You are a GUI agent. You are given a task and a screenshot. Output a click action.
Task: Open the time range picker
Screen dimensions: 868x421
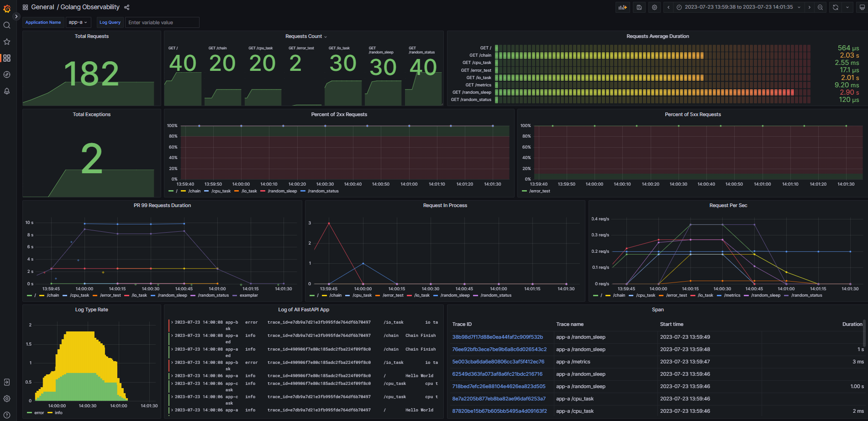click(x=739, y=7)
